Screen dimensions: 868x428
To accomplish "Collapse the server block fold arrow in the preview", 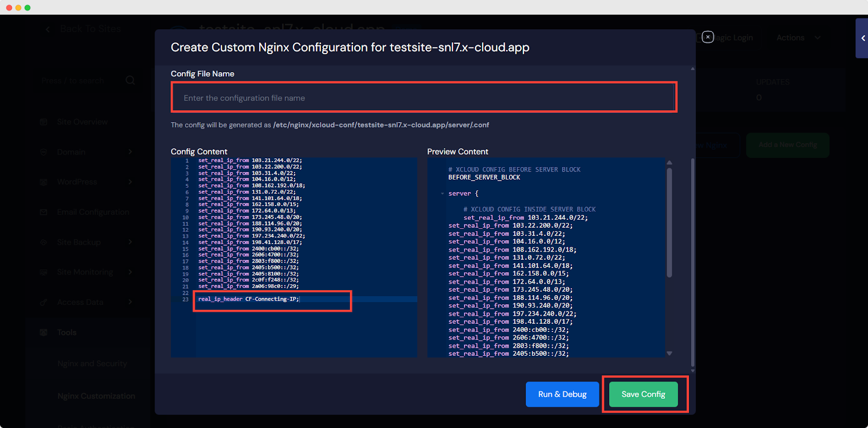I will click(443, 194).
